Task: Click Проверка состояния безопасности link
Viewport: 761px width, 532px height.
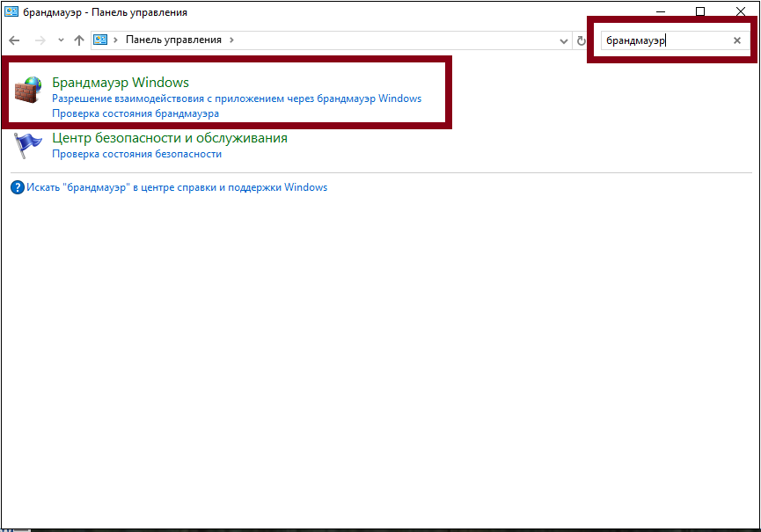Action: 136,154
